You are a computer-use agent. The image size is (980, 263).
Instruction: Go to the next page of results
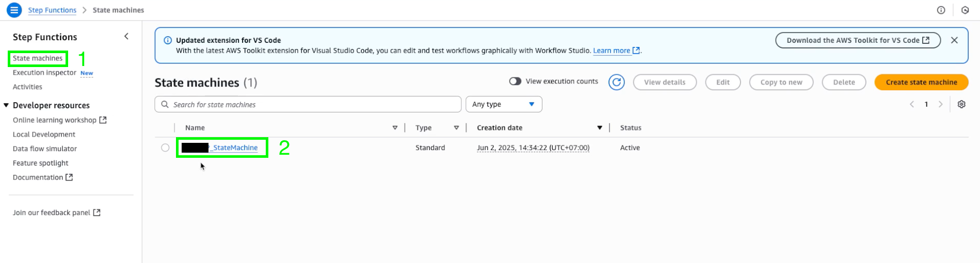point(940,104)
